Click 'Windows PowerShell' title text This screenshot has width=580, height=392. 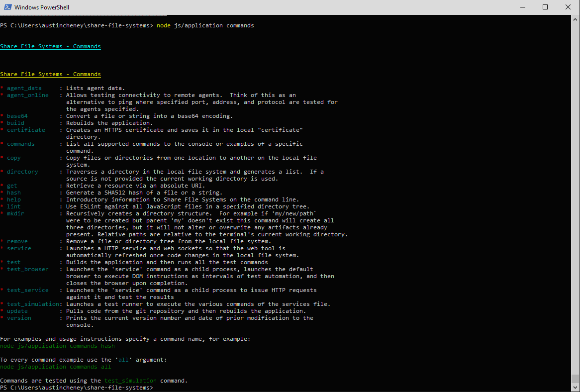(x=42, y=7)
